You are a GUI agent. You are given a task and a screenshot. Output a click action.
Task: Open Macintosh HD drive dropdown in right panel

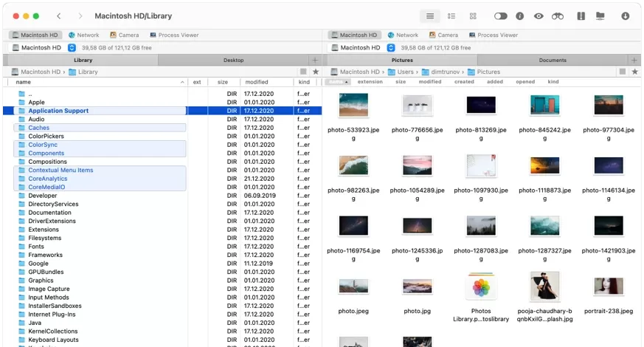[x=390, y=47]
